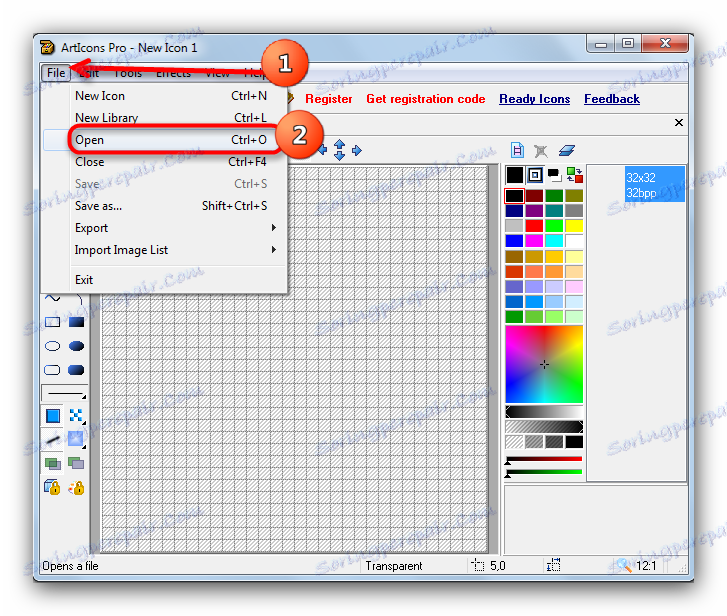Adjust the green channel slider
Viewport: 727px width, 616px height.
544,472
